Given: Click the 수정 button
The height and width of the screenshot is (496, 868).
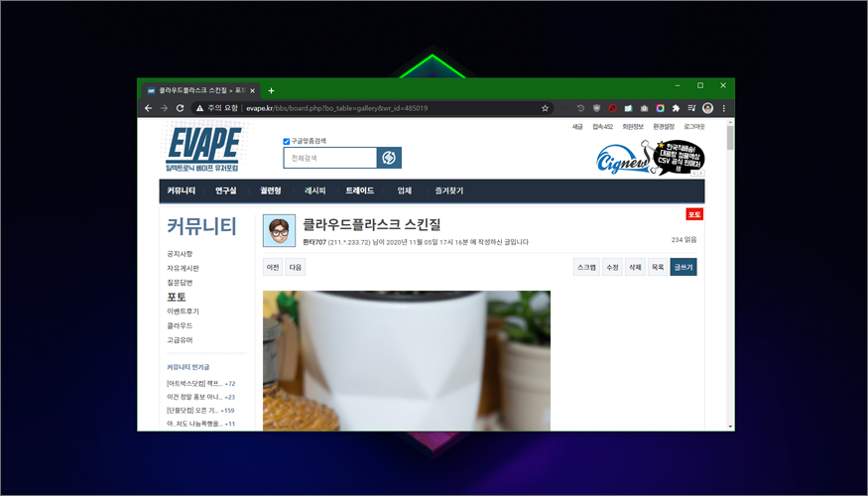Looking at the screenshot, I should 612,268.
